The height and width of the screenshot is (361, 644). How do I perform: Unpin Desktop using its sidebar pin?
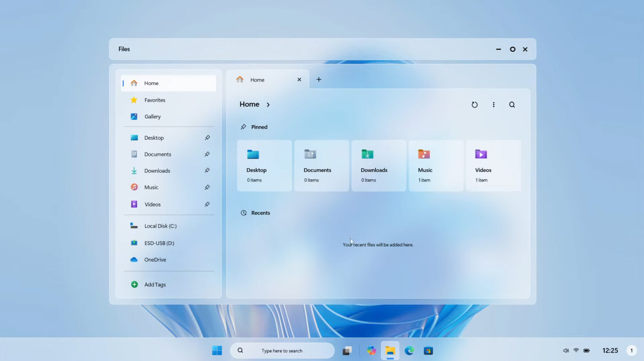click(207, 138)
